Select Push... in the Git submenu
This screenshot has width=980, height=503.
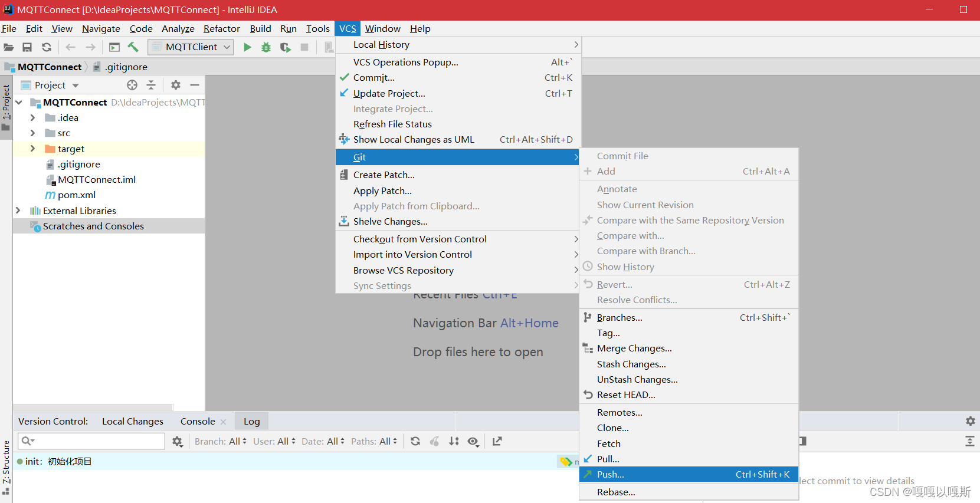[x=689, y=474]
